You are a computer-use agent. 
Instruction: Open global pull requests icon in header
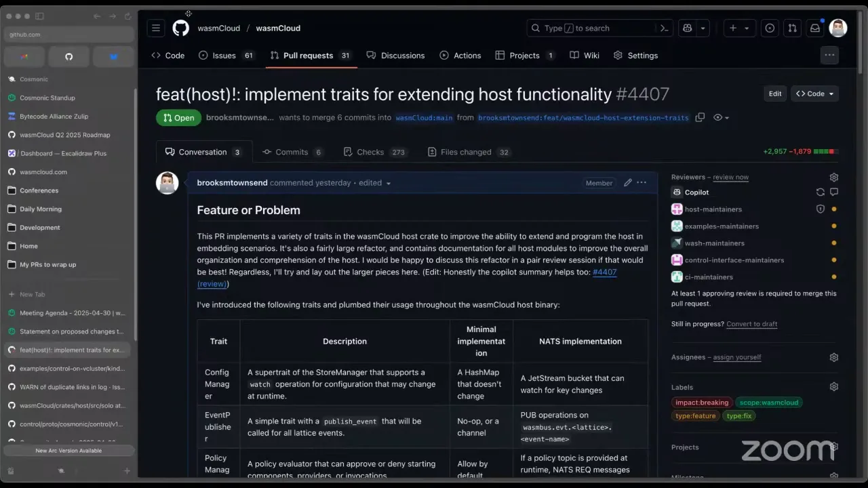coord(792,28)
